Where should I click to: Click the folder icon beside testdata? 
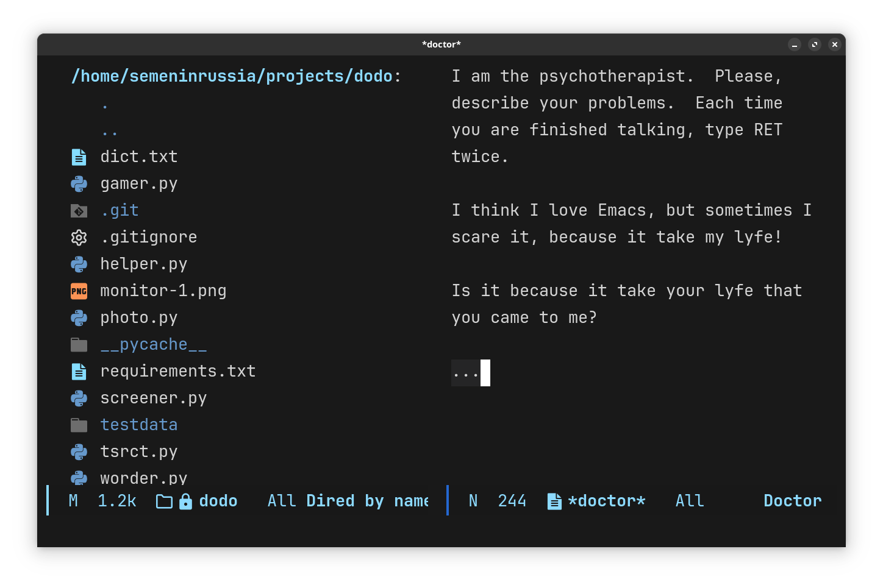coord(79,425)
